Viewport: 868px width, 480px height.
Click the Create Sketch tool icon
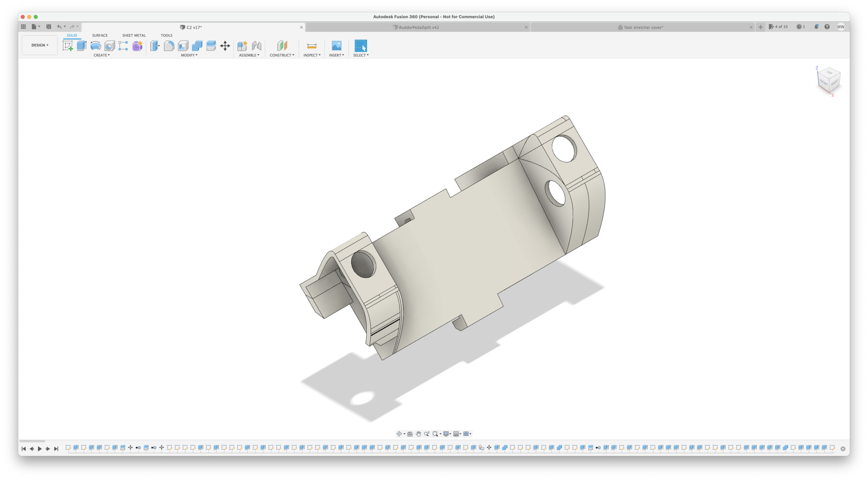pos(68,45)
